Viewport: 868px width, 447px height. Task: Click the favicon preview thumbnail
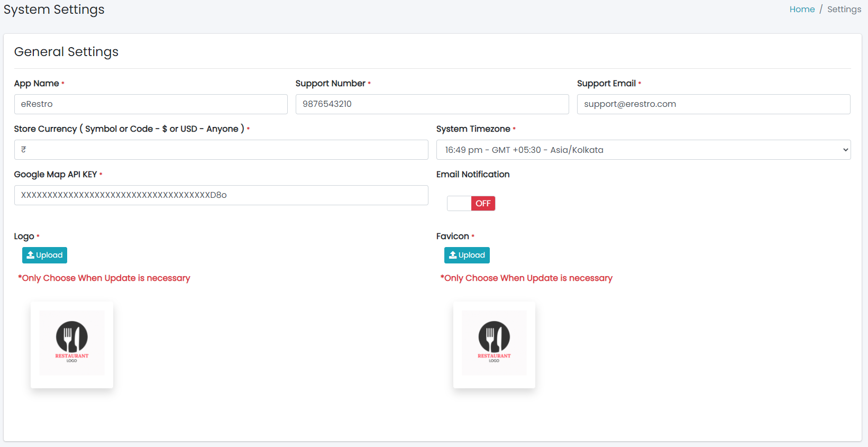tap(494, 344)
